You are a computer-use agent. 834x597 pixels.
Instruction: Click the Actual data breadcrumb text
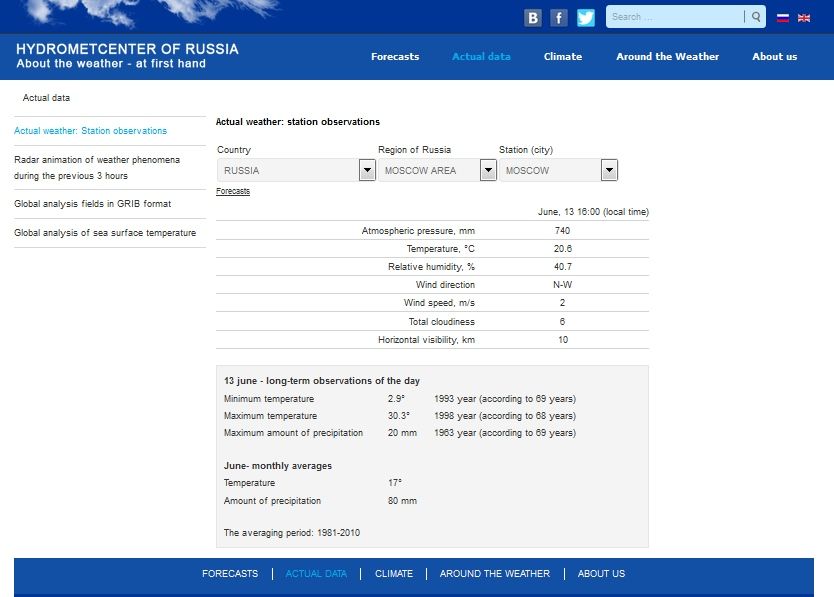tap(46, 98)
